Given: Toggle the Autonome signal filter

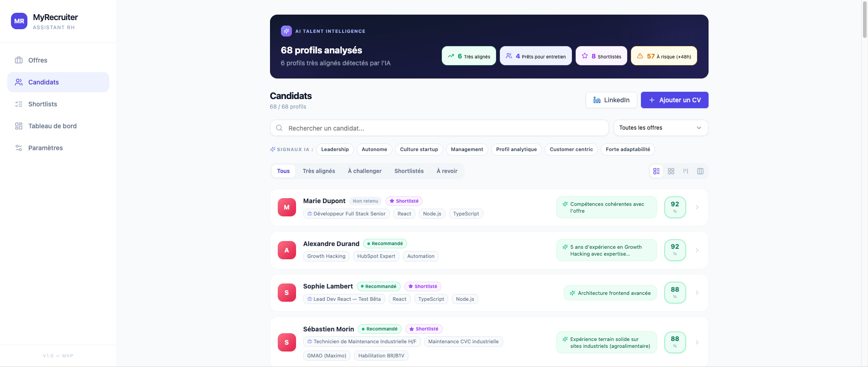Looking at the screenshot, I should [x=374, y=149].
